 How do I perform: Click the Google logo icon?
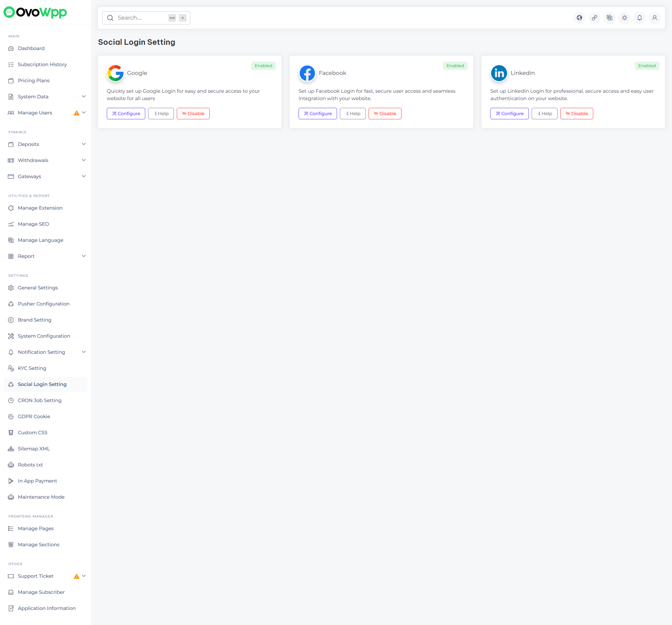[x=115, y=73]
